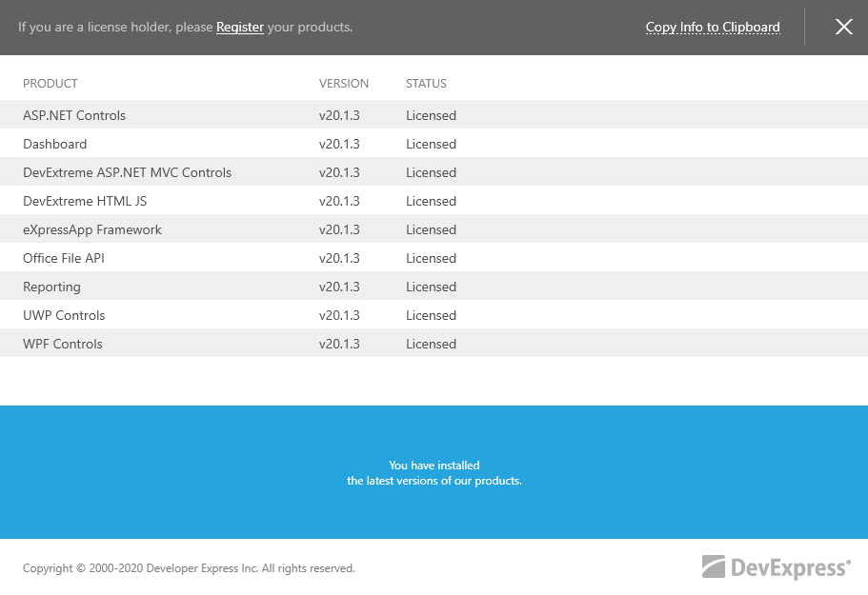The height and width of the screenshot is (595, 868).
Task: Select the DevExtreme HTML JS entry
Action: [85, 201]
